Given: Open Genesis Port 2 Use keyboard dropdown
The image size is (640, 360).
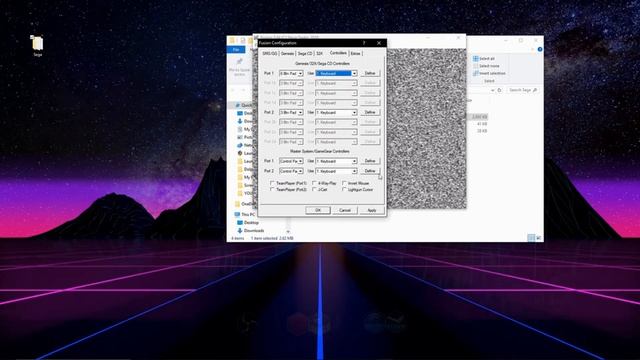Looking at the screenshot, I should pos(336,112).
